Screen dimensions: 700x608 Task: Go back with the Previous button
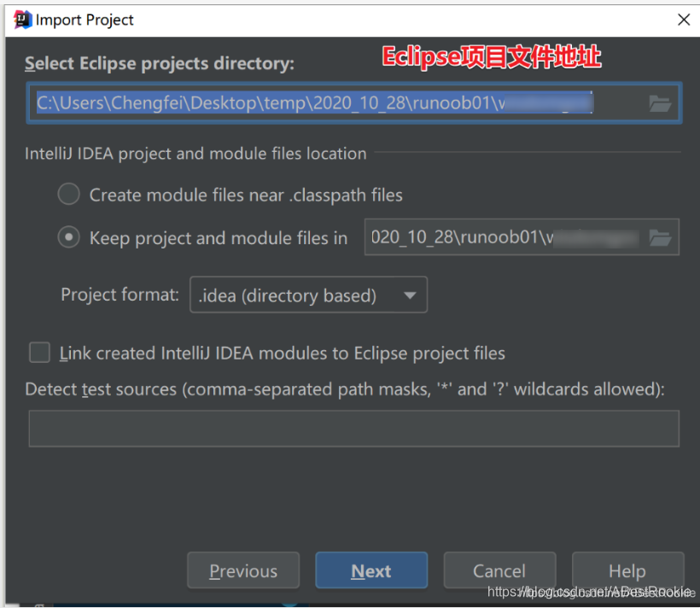tap(243, 570)
